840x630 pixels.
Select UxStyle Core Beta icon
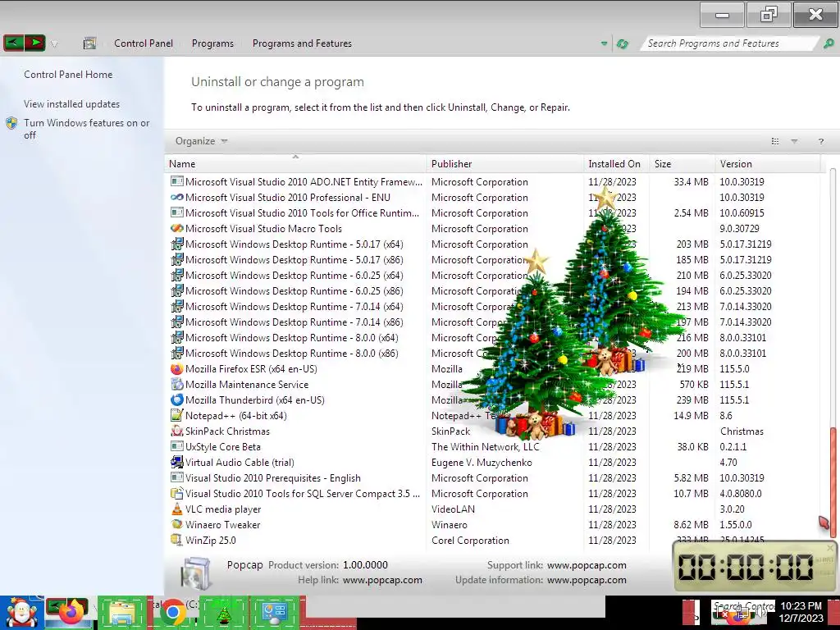point(177,446)
